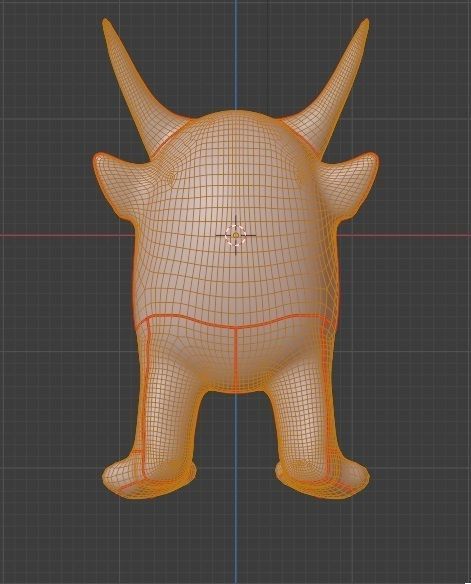Select the creature's right horn tip
Image resolution: width=471 pixels, height=584 pixels.
click(365, 23)
